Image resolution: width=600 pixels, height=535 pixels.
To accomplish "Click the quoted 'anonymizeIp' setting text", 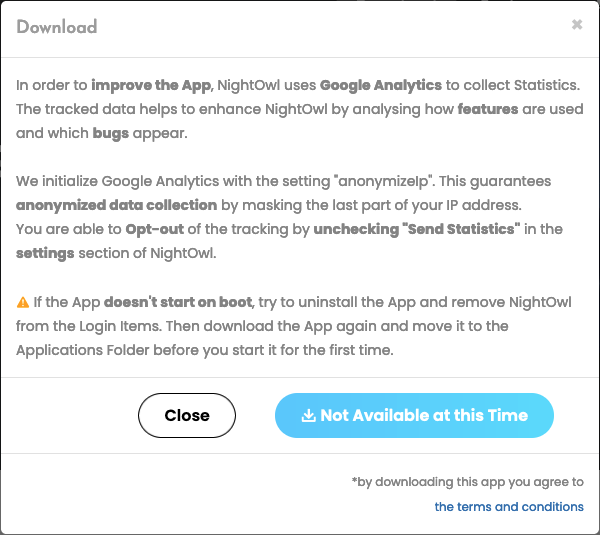I will [385, 181].
